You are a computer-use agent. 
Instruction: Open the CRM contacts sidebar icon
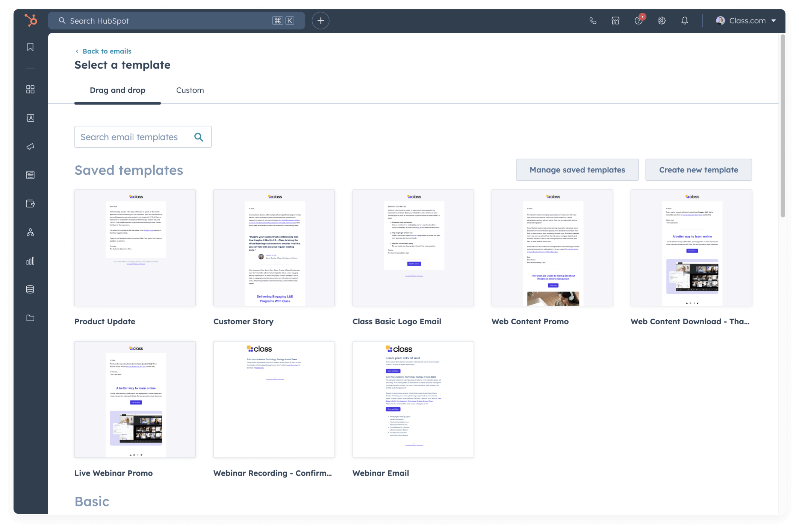(30, 118)
